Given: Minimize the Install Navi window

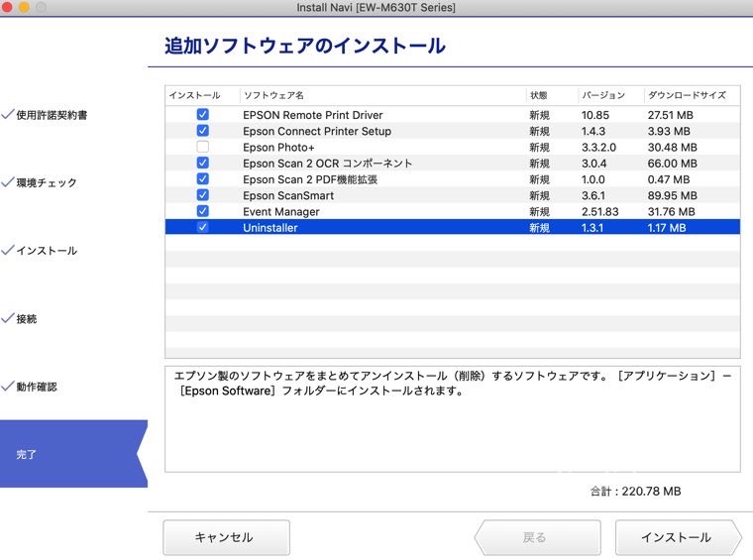Looking at the screenshot, I should click(x=24, y=7).
